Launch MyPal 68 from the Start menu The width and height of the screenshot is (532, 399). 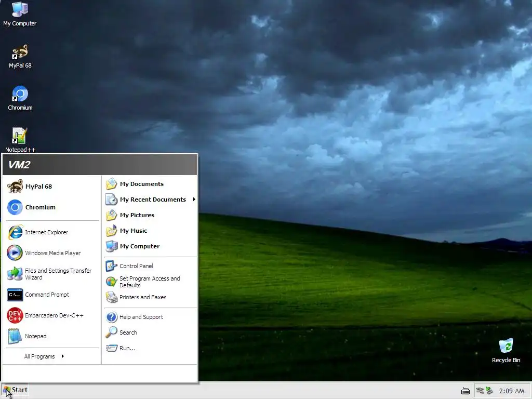click(52, 187)
